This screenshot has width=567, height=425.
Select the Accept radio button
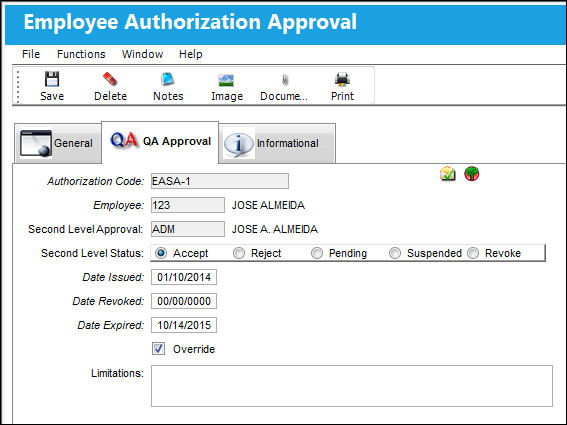(161, 253)
